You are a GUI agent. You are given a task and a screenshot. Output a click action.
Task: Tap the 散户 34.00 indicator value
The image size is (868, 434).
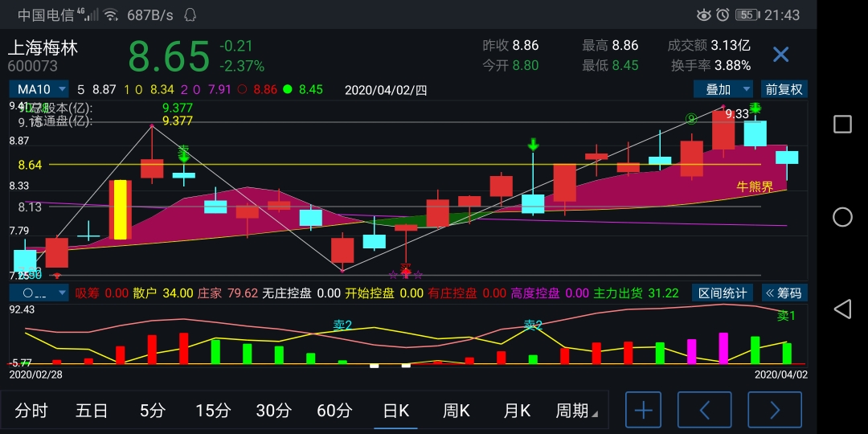[x=162, y=293]
